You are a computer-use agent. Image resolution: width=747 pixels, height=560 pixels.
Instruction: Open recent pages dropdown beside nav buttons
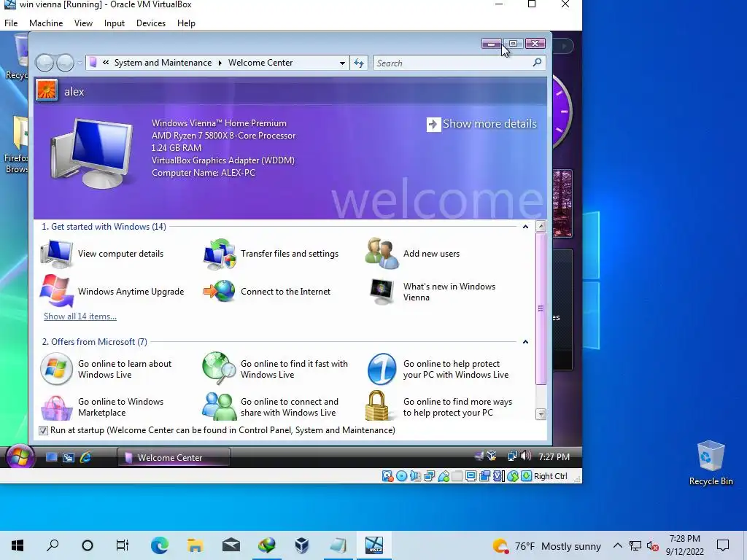pos(80,63)
